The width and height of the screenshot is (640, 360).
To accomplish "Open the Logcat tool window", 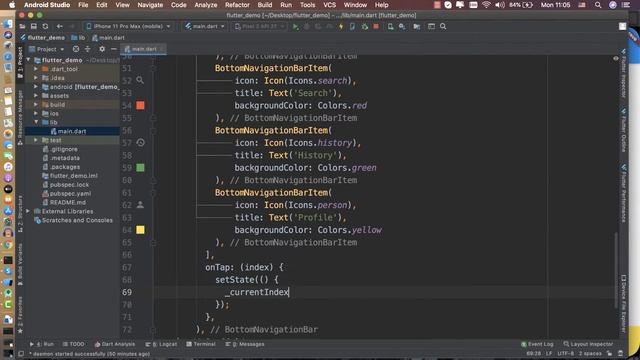I will tap(162, 344).
